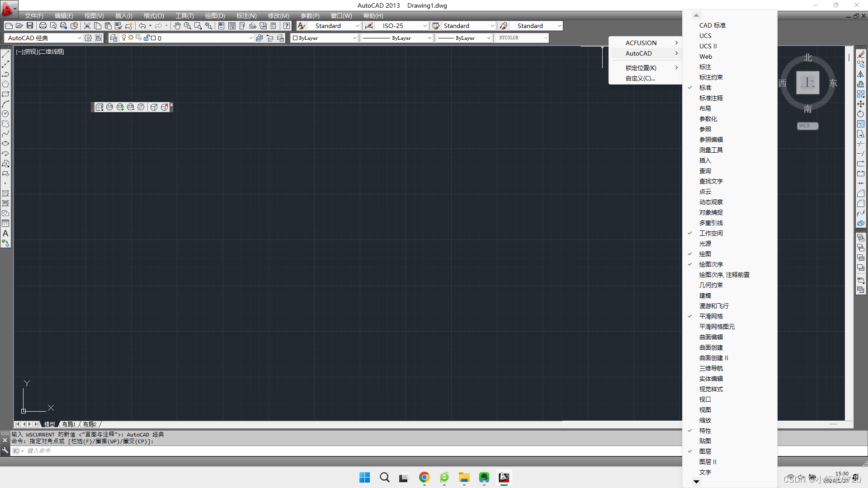Switch to the 布局1 layout tab
Viewport: 868px width, 488px height.
(x=69, y=424)
